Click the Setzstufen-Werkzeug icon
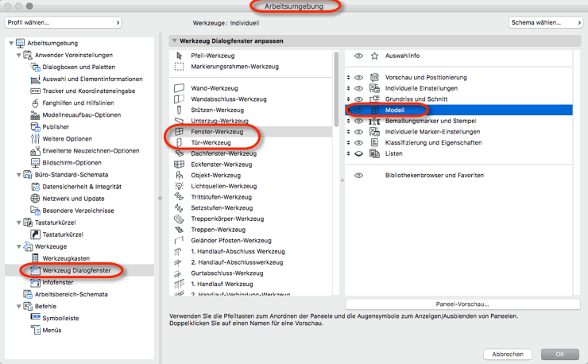 pos(180,208)
